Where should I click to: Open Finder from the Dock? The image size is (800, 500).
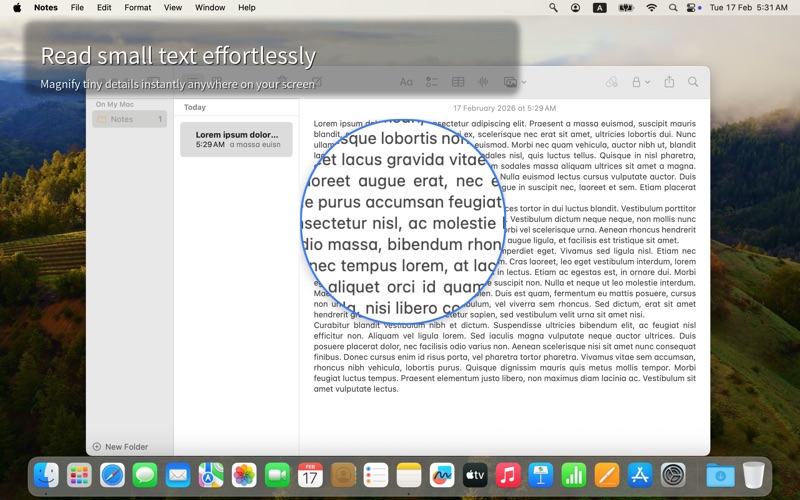[46, 476]
